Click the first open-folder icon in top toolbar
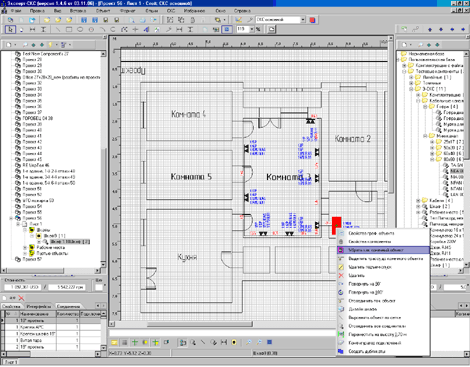This screenshot has width=470, height=367. click(47, 20)
